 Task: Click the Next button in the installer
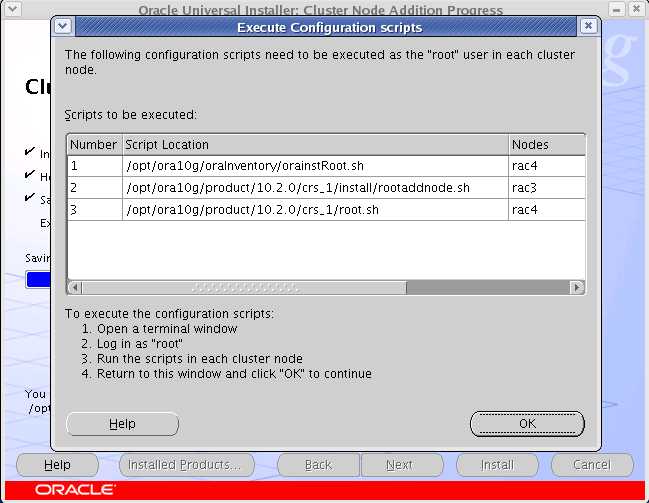pyautogui.click(x=402, y=465)
